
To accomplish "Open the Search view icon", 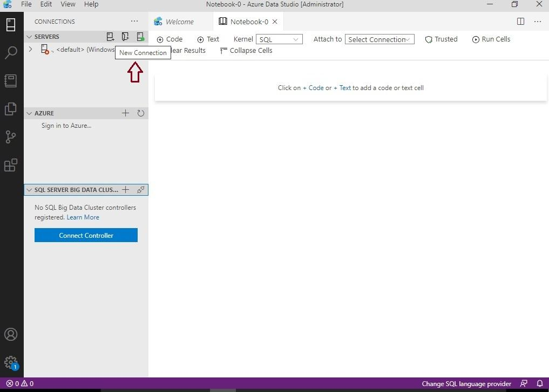I will (x=11, y=53).
